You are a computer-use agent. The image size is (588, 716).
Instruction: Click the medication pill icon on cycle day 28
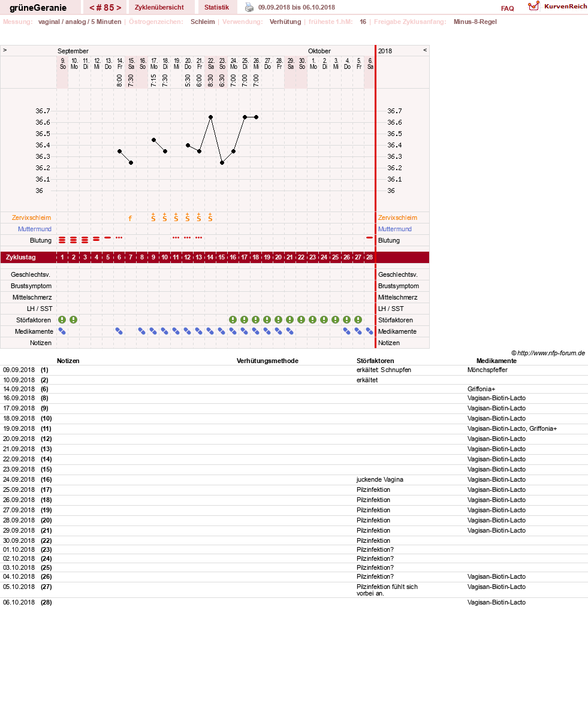[x=370, y=331]
